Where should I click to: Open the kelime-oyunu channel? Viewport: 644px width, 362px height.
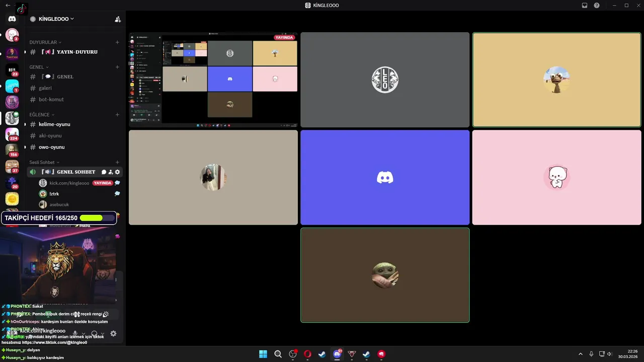(75, 124)
